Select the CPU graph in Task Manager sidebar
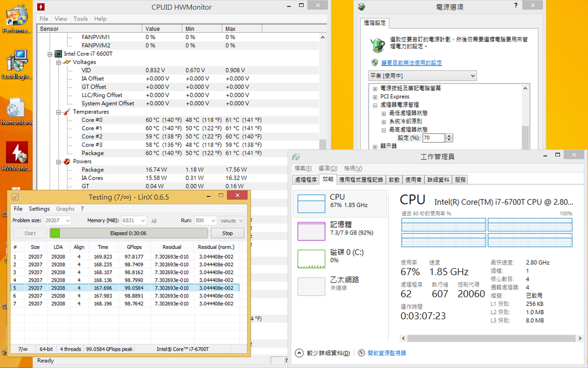Screen dimensions: 588x368 (311, 204)
